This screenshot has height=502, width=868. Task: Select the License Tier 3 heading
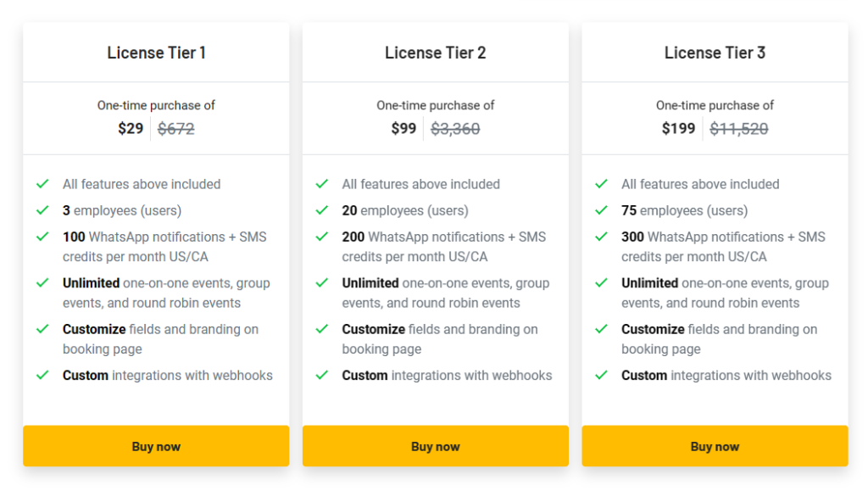click(x=715, y=53)
